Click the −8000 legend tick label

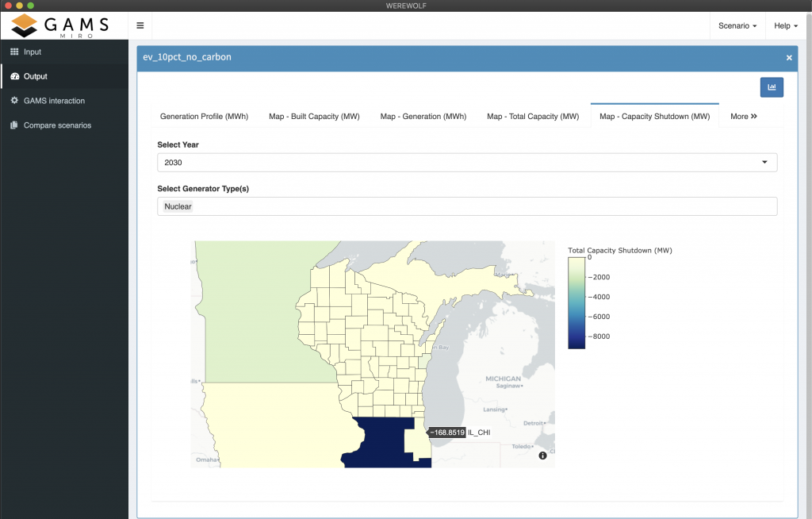599,336
